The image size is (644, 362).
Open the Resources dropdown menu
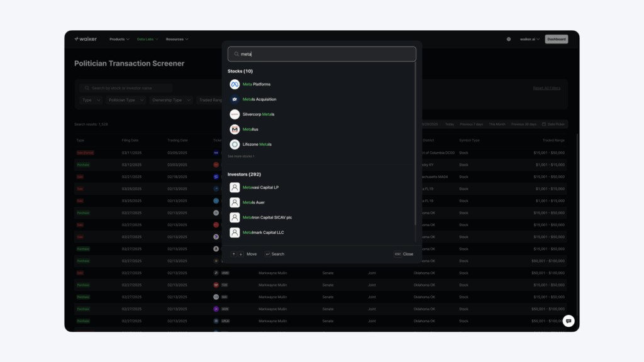click(177, 40)
